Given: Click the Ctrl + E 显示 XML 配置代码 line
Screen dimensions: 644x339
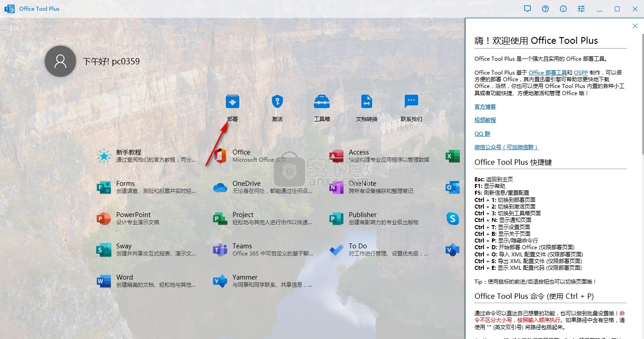Looking at the screenshot, I should [528, 268].
